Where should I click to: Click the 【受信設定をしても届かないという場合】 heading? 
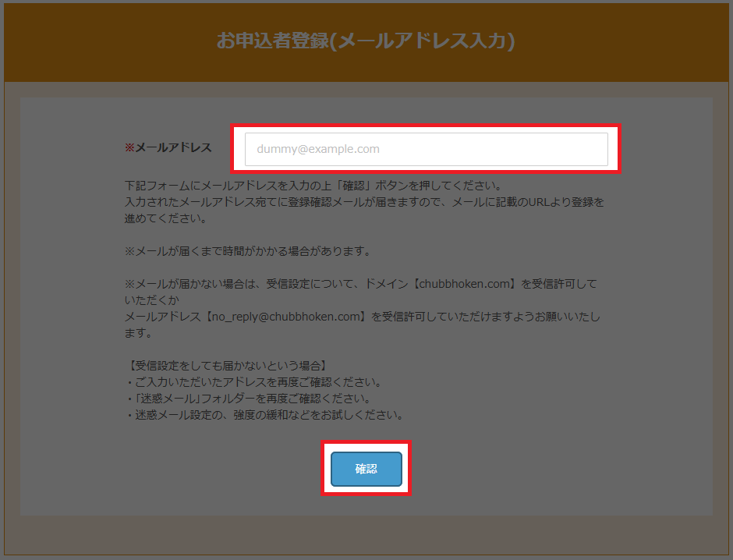(x=225, y=366)
